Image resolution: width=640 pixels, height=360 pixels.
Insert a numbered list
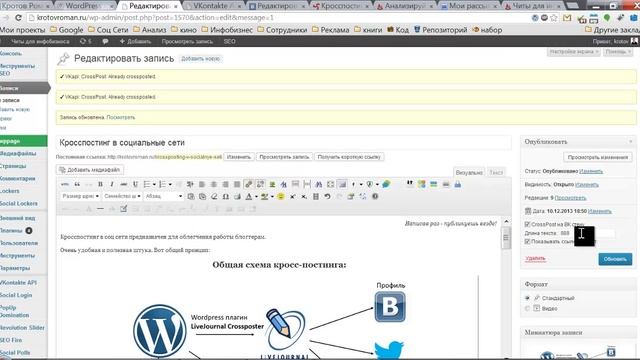point(162,184)
